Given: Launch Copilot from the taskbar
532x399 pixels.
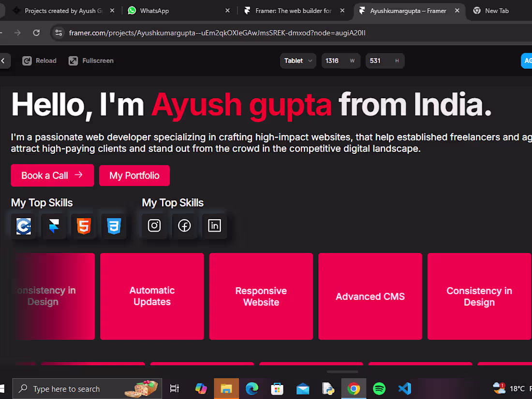Looking at the screenshot, I should click(201, 388).
